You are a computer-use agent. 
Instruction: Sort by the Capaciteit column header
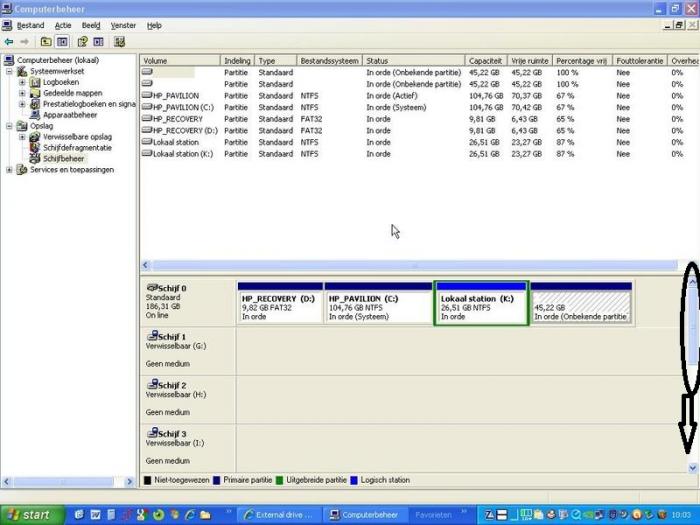[x=486, y=61]
